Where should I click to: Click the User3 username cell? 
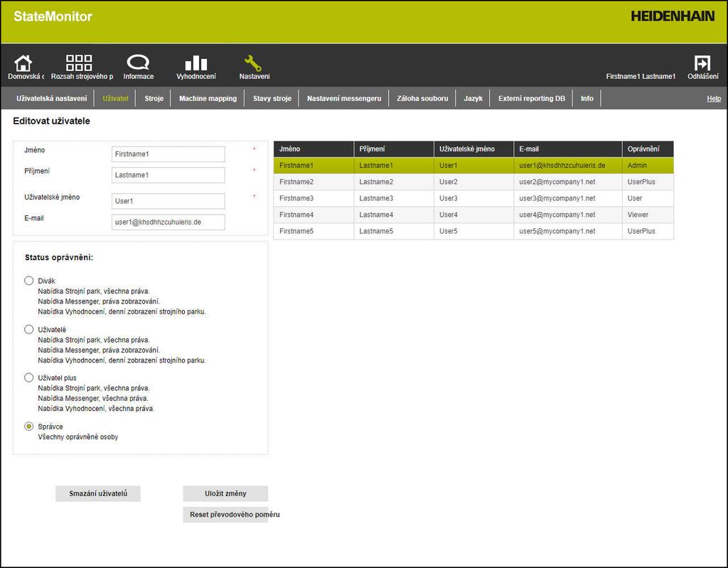pos(473,198)
